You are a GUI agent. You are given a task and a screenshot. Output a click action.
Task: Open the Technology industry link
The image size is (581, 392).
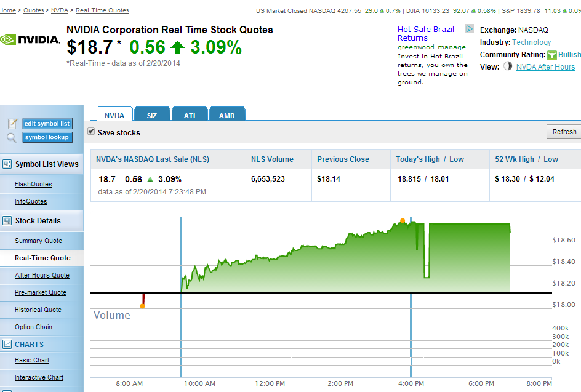click(x=531, y=42)
